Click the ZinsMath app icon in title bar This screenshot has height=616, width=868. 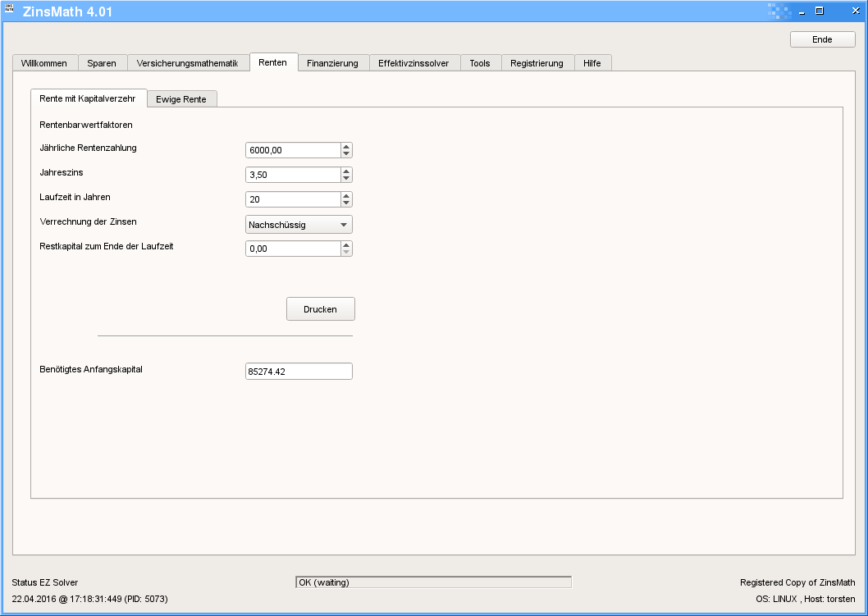point(10,11)
